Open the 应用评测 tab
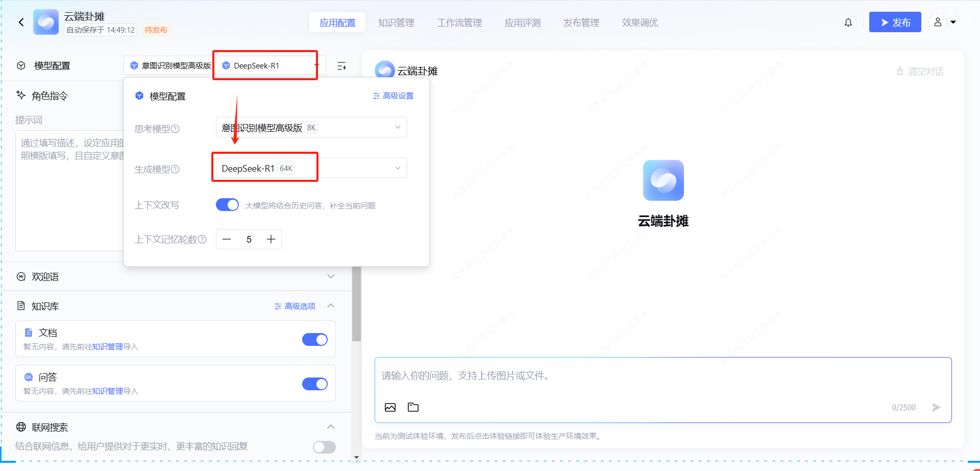980x471 pixels. pyautogui.click(x=523, y=22)
